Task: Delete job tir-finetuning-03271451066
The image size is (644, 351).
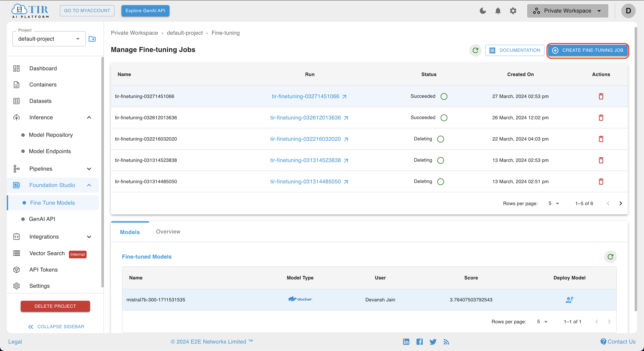Action: pyautogui.click(x=601, y=96)
